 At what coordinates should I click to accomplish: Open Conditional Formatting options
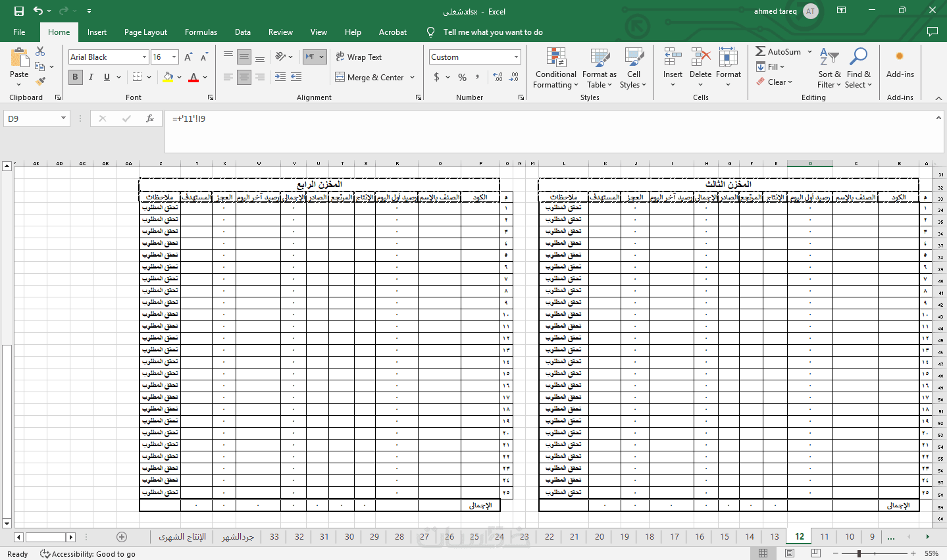(x=555, y=68)
